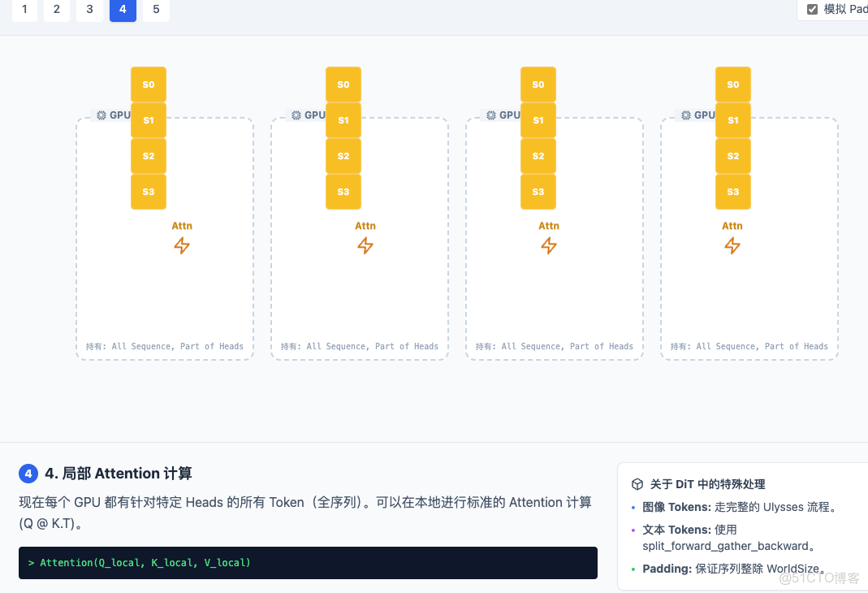Click the third GPU's Attn label
Viewport: 868px width, 593px height.
point(549,226)
